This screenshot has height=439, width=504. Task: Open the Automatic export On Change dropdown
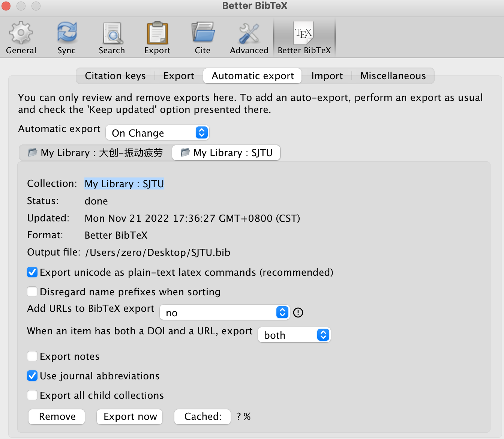coord(157,133)
